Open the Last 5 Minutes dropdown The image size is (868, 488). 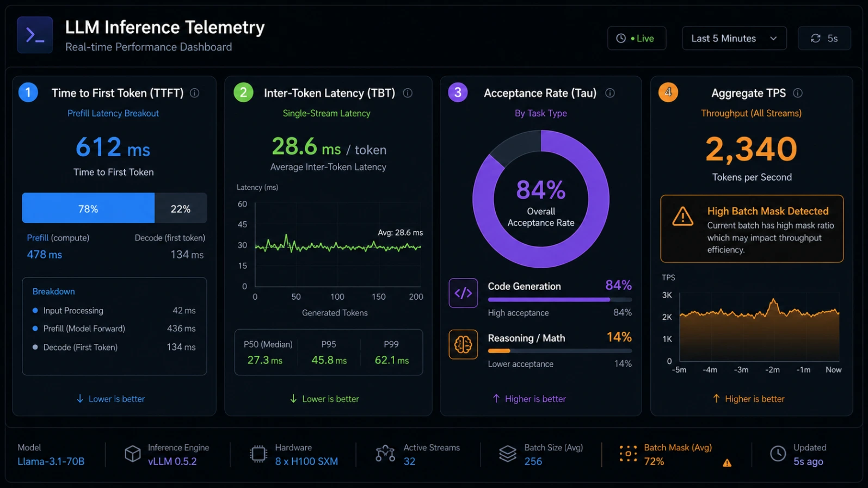coord(734,38)
